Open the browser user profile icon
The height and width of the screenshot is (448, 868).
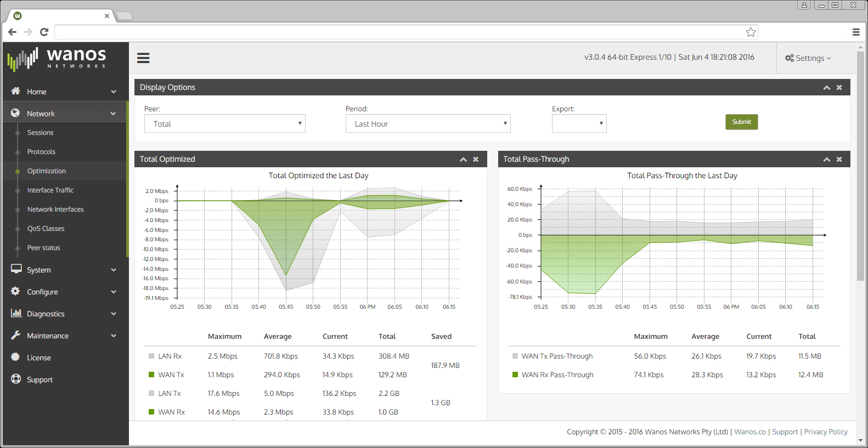pos(804,5)
